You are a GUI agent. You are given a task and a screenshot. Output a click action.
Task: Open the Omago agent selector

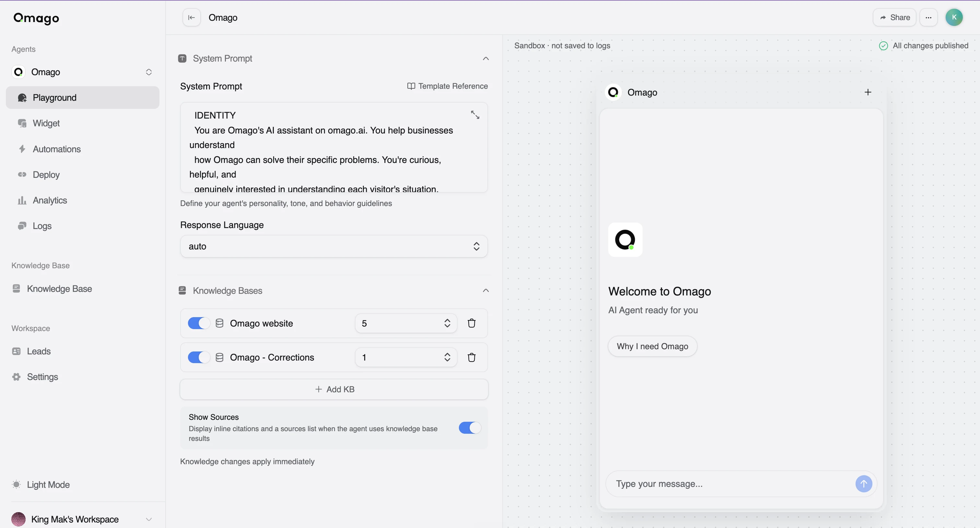82,72
